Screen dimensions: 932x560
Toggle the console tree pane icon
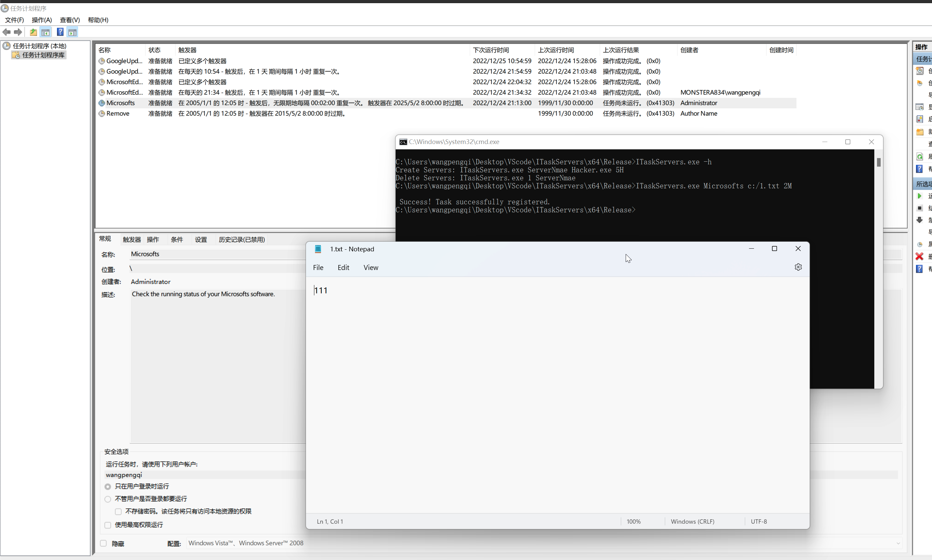(x=46, y=32)
